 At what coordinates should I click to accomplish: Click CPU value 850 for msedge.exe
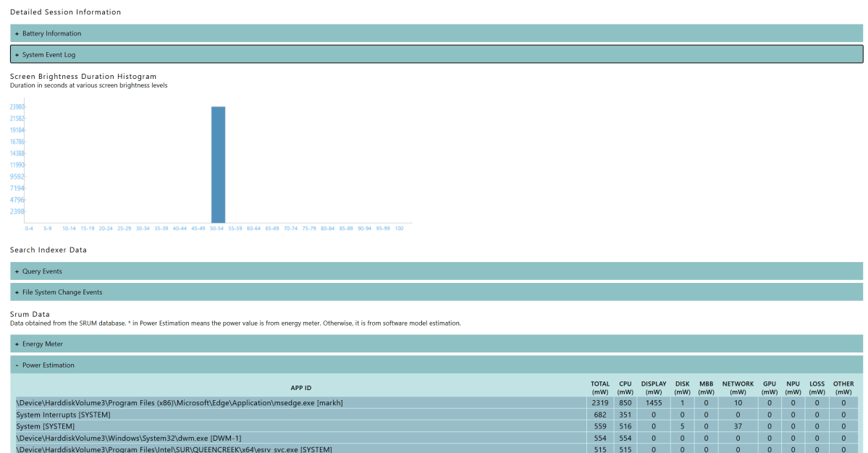click(x=625, y=402)
